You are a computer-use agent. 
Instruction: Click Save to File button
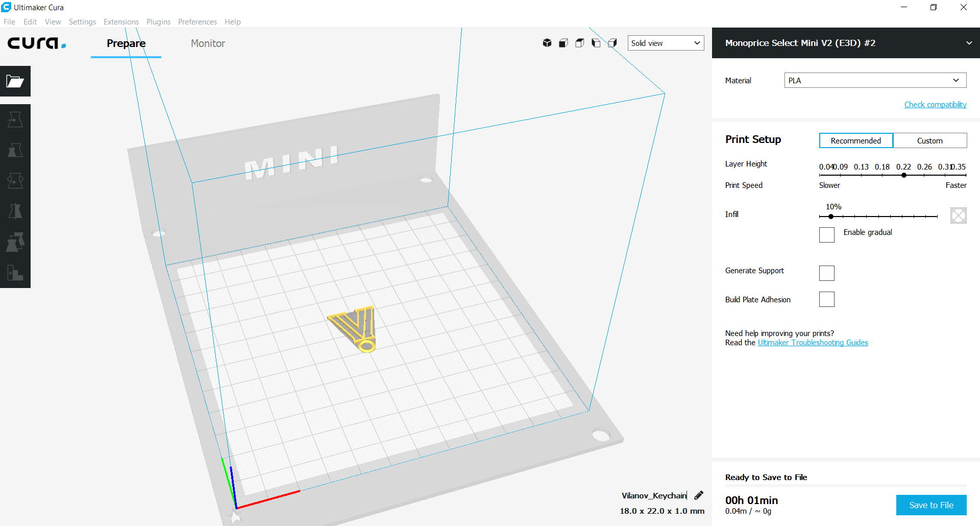click(x=932, y=505)
